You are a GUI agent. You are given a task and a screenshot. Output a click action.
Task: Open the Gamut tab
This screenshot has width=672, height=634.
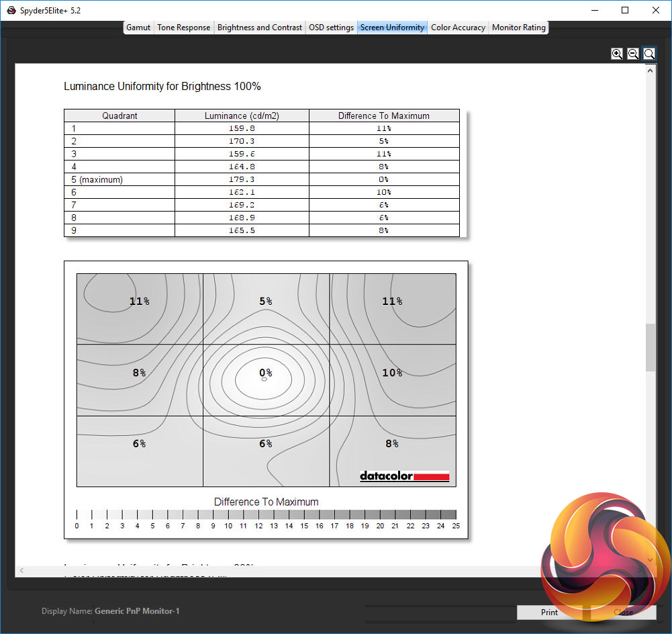click(x=138, y=28)
